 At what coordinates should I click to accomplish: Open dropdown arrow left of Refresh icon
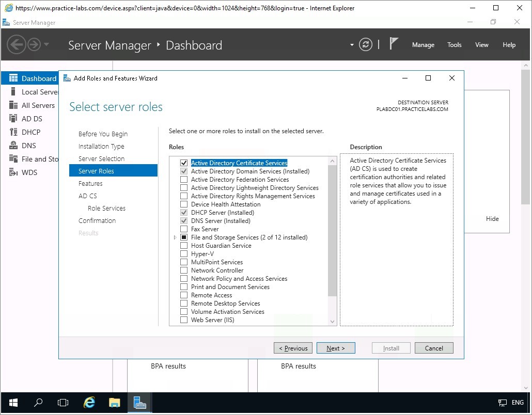pyautogui.click(x=352, y=45)
